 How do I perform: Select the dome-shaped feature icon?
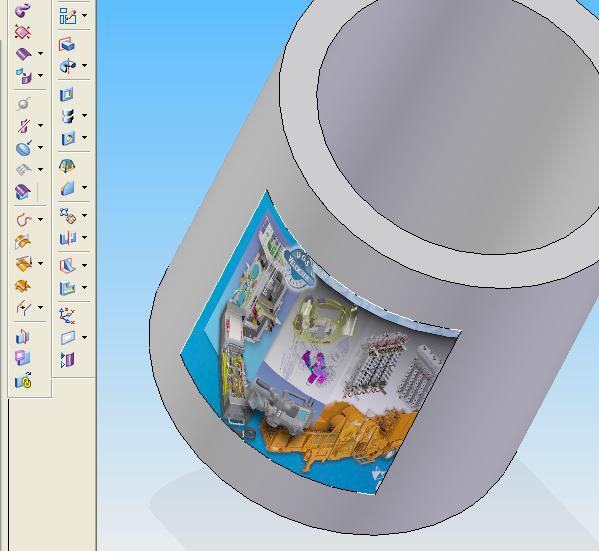click(x=67, y=166)
